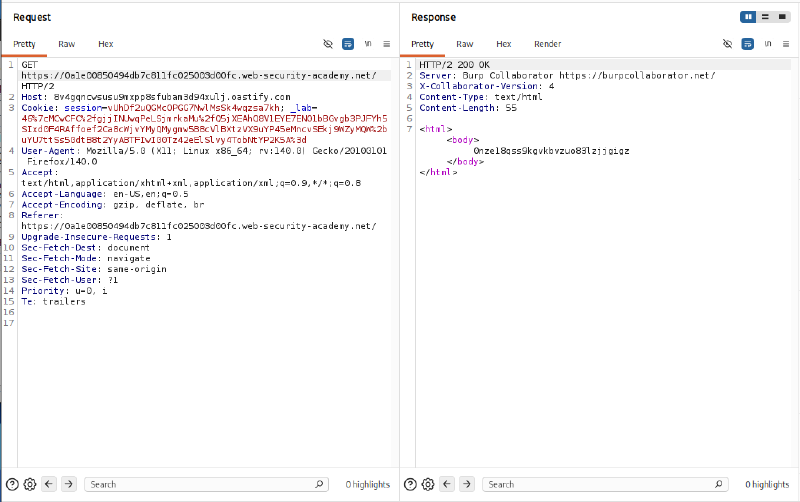Click the Accept-Language header line

(x=105, y=194)
